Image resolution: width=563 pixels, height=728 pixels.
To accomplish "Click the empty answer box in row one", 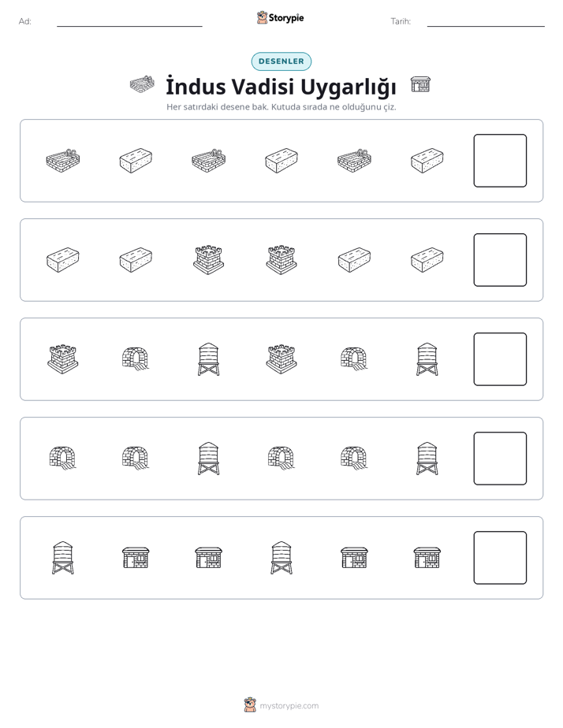I will coord(500,161).
